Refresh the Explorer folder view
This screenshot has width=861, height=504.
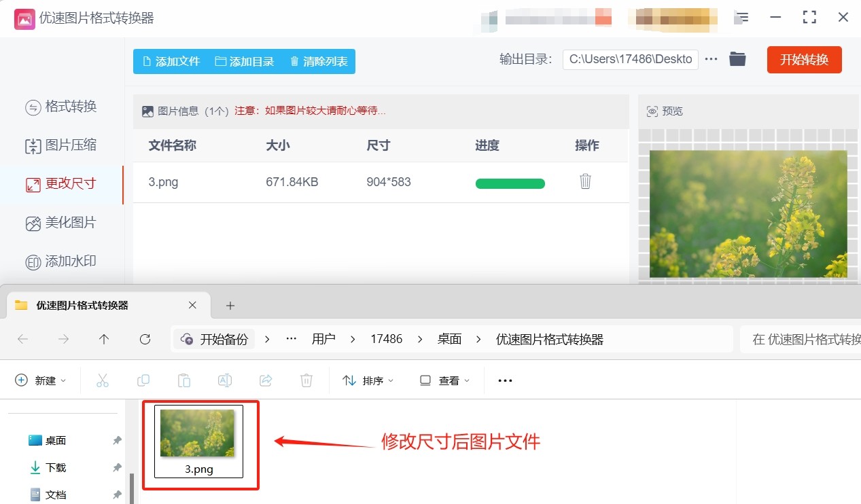145,339
